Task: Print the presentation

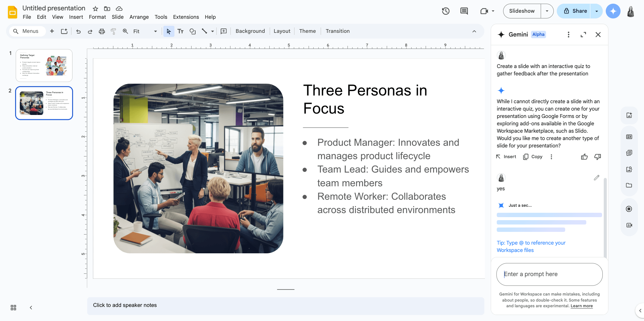Action: (102, 31)
